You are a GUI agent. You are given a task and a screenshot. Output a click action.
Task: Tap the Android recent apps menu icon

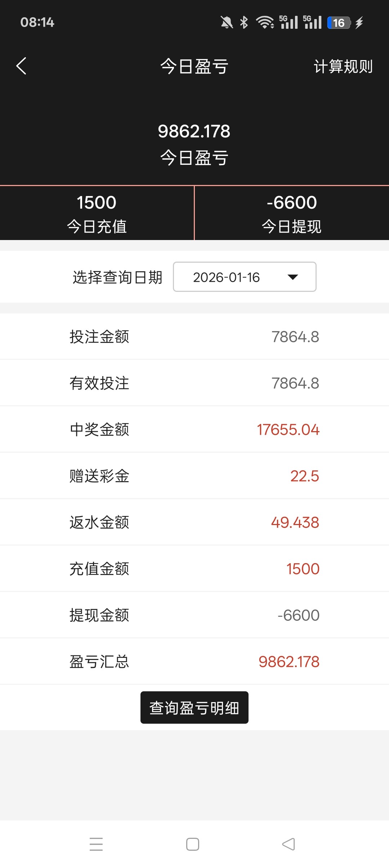point(96,844)
